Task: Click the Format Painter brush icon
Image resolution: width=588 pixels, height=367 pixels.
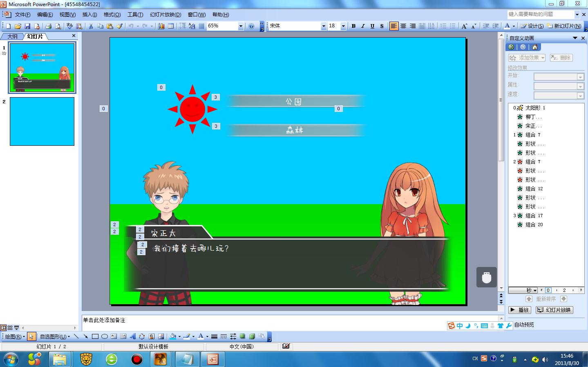Action: pyautogui.click(x=119, y=26)
